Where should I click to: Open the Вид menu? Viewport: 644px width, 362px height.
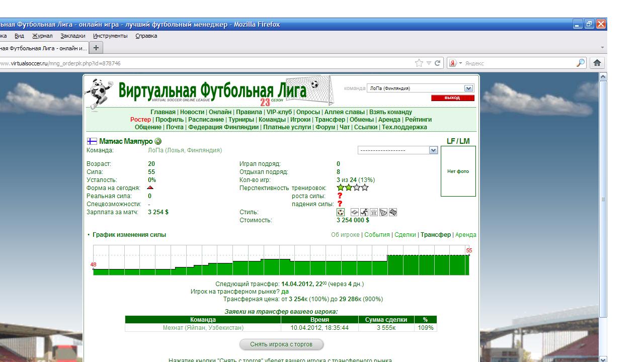(x=19, y=36)
